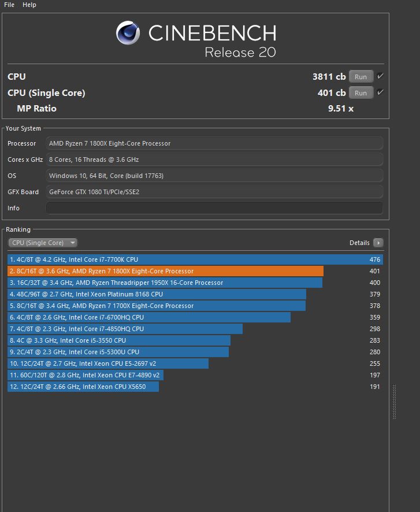420x512 pixels.
Task: Select ranking row Intel Core i5-5300U
Action: point(195,352)
